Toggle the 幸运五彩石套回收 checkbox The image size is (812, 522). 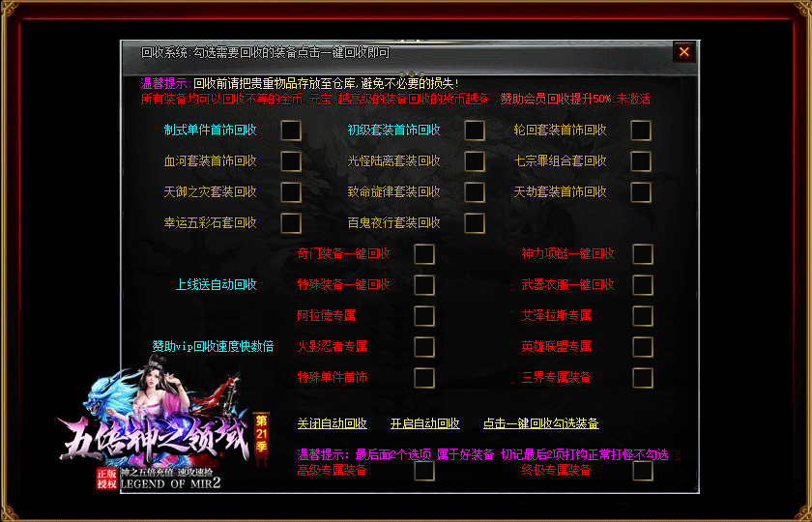(291, 223)
